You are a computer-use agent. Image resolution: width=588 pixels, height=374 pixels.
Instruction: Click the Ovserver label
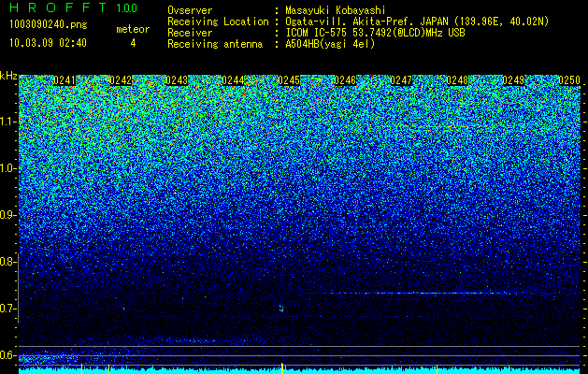pyautogui.click(x=190, y=10)
